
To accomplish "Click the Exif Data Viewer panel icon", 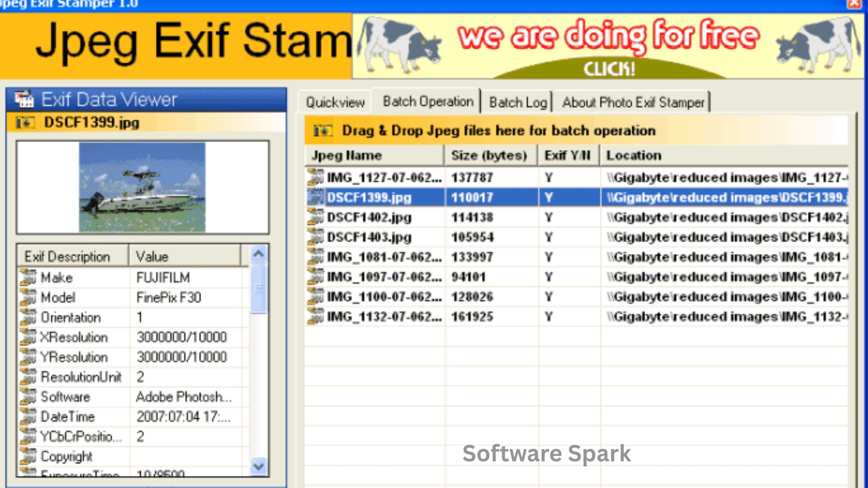I will tap(24, 99).
